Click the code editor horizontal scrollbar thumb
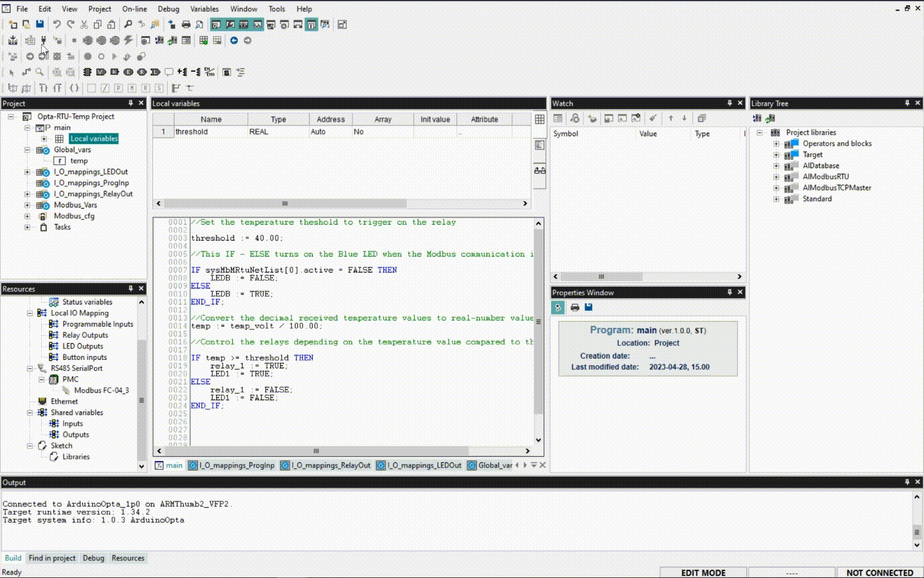This screenshot has width=924, height=578. pos(316,451)
